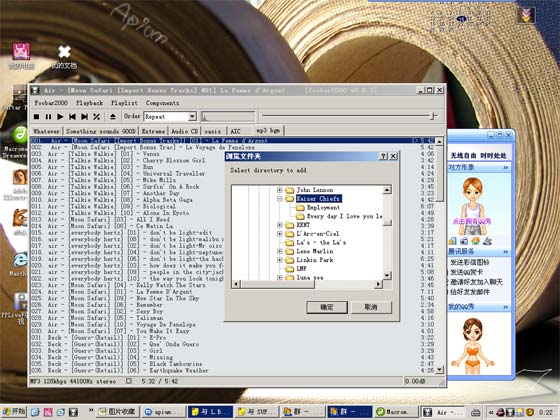Pause the current track
Viewport: 560px width, 420px height.
pyautogui.click(x=48, y=116)
